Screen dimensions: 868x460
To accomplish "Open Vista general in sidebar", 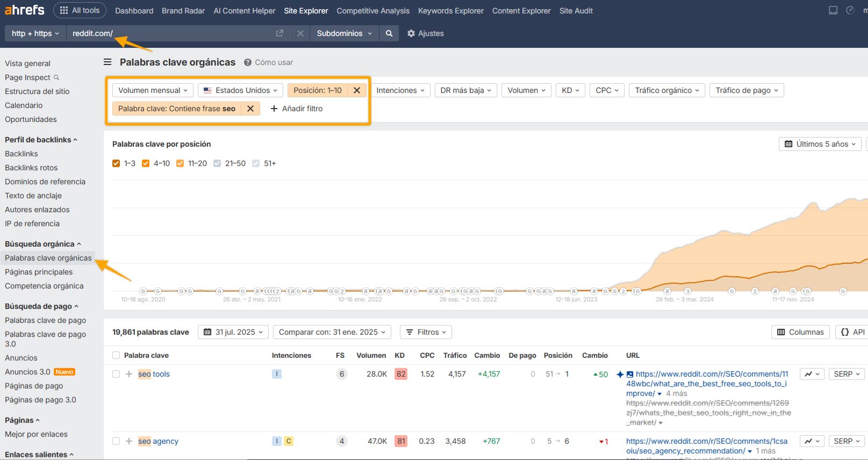I will 27,63.
